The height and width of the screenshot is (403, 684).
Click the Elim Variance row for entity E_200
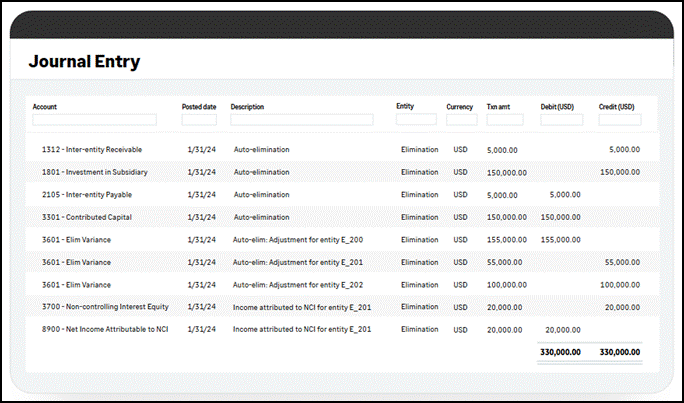click(342, 240)
